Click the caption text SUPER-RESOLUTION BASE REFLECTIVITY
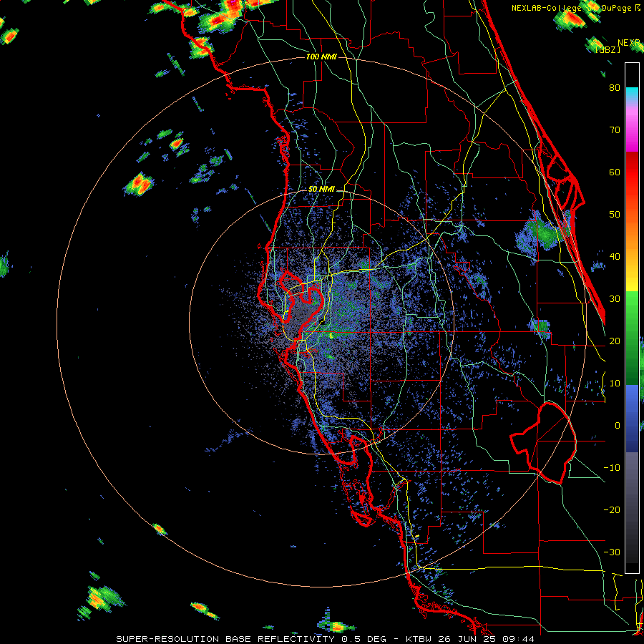This screenshot has width=644, height=644. click(226, 639)
